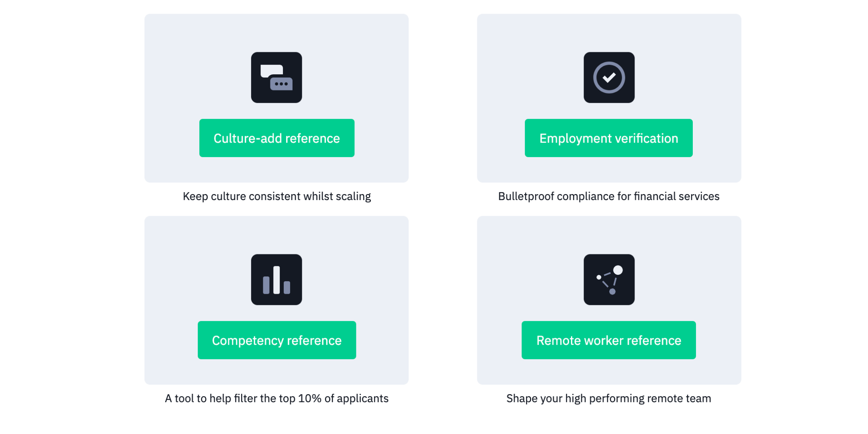Click the connected nodes remote worker icon
The image size is (868, 434).
tap(609, 280)
